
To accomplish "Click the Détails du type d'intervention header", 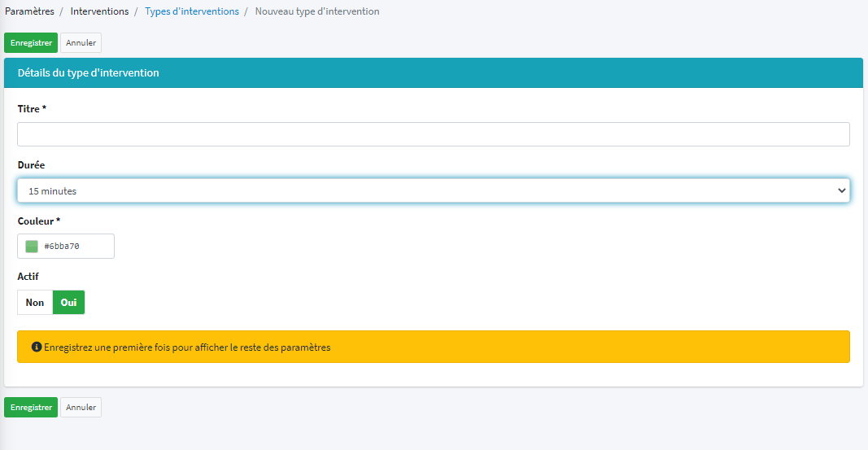I will pos(89,73).
